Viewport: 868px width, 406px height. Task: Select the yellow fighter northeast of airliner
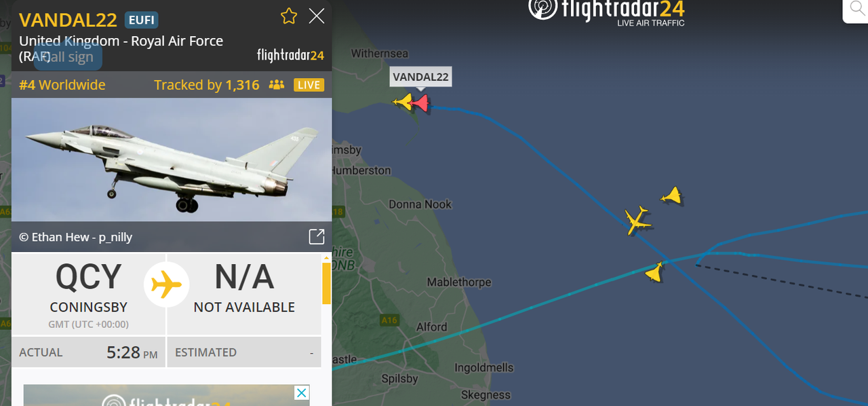pos(672,196)
